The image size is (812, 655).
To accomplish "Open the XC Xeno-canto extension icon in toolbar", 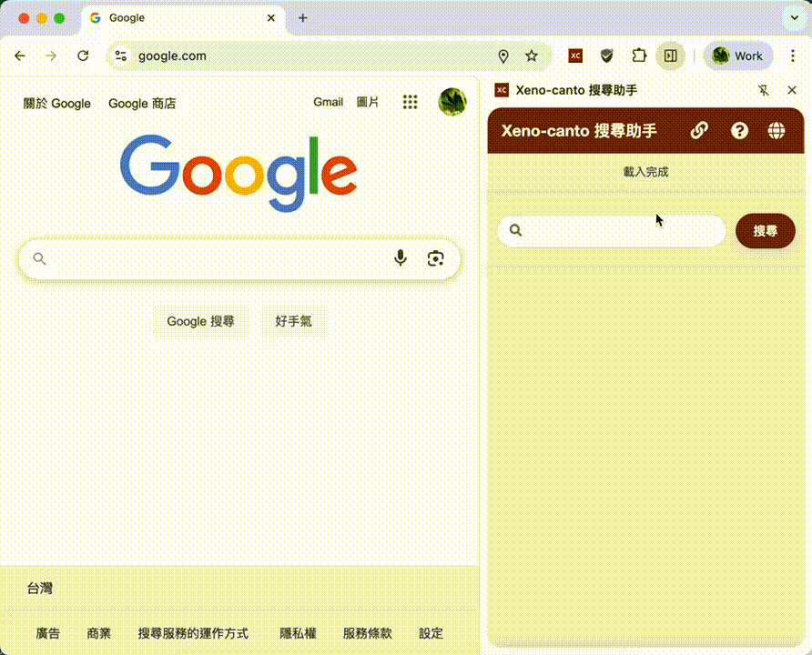I will [x=575, y=55].
